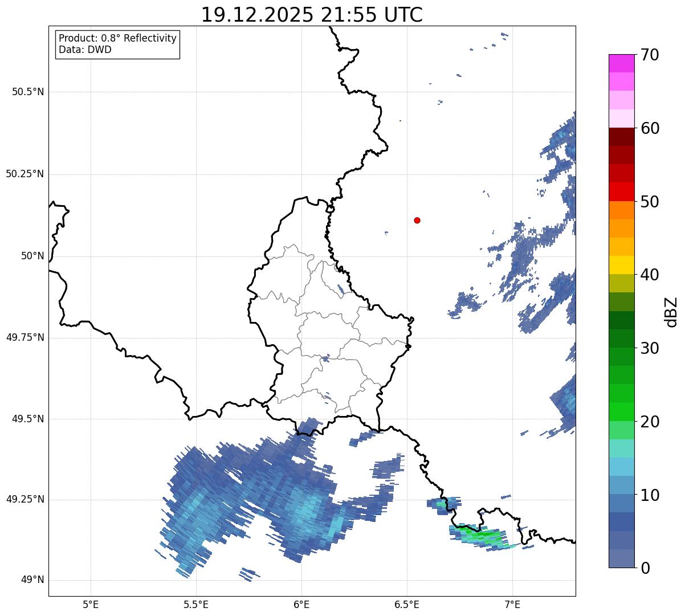Click the magenta swatch at top of colorbar
Image resolution: width=685 pixels, height=616 pixels.
pos(622,63)
